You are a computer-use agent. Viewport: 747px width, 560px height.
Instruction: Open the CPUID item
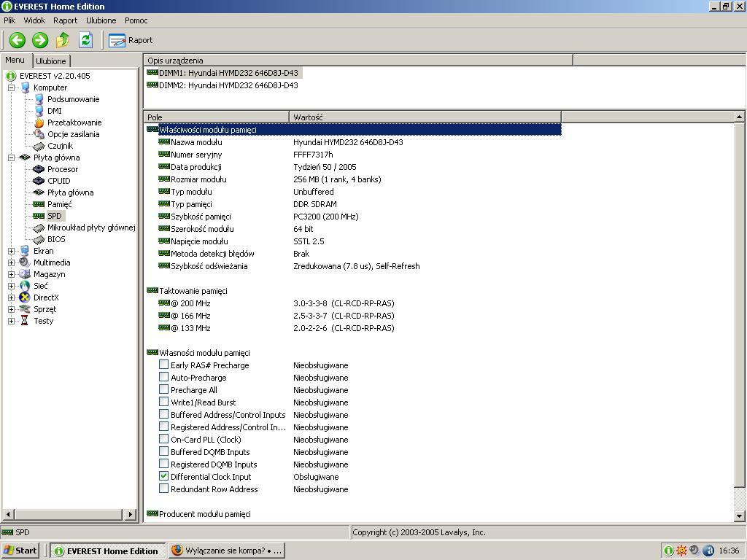coord(58,181)
